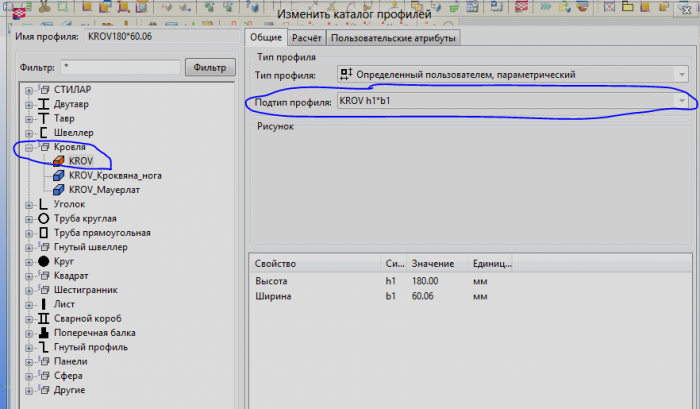The height and width of the screenshot is (409, 700).
Task: Expand the Гнутый швеллер branch
Action: tap(29, 248)
